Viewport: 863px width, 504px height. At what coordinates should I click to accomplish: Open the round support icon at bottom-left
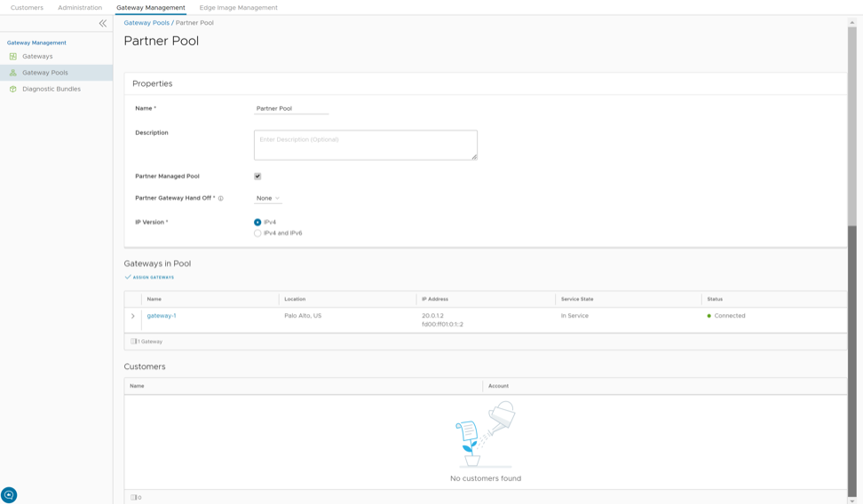click(x=9, y=495)
